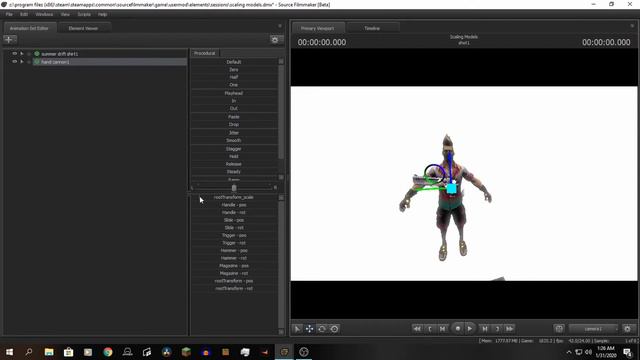The image size is (640, 360).
Task: Open Animation Set Editor settings gear
Action: (x=275, y=40)
